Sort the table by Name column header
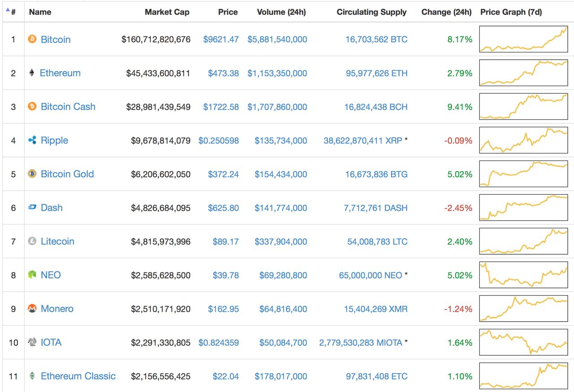Image resolution: width=574 pixels, height=392 pixels. tap(40, 12)
